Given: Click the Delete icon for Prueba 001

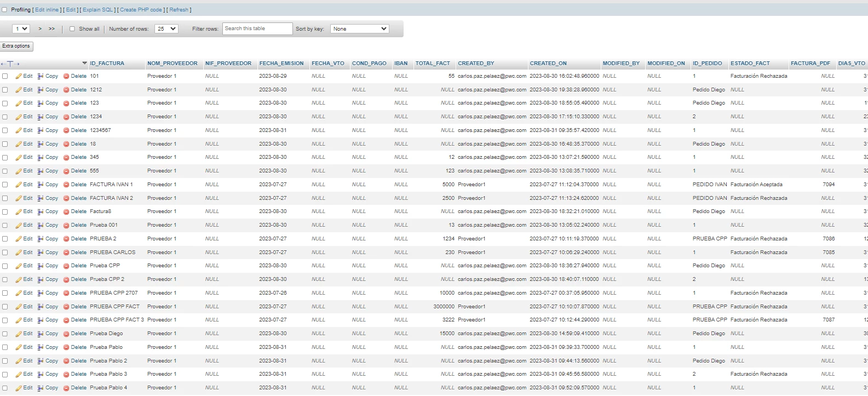Looking at the screenshot, I should click(66, 225).
